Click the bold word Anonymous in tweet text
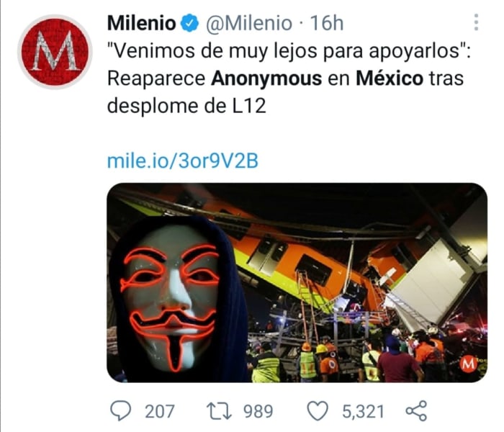The height and width of the screenshot is (432, 504). pyautogui.click(x=266, y=78)
